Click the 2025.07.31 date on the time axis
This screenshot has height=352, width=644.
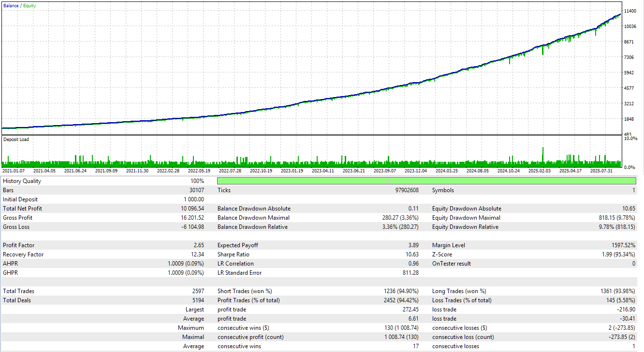pyautogui.click(x=601, y=170)
